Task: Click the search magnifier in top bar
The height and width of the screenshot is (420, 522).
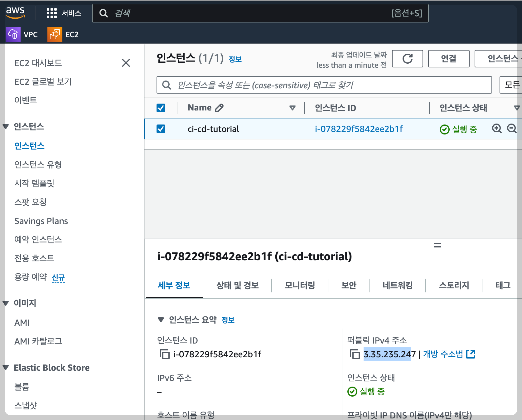Action: click(x=104, y=13)
